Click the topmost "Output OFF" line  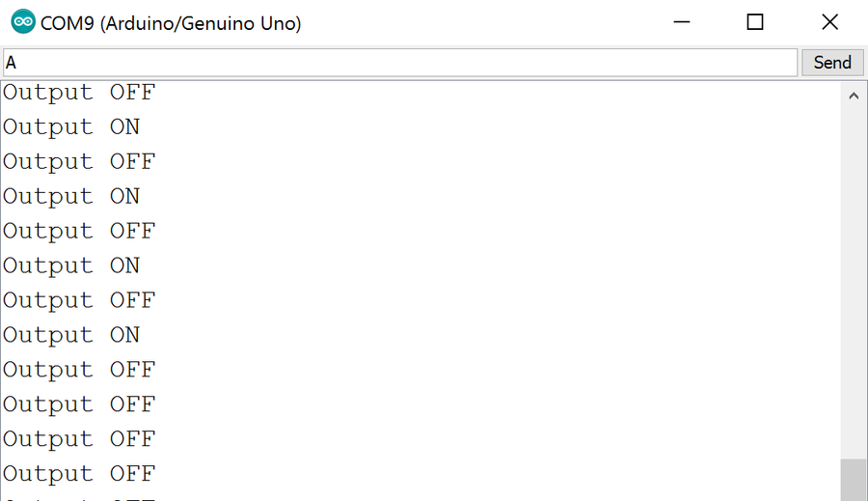click(x=79, y=93)
